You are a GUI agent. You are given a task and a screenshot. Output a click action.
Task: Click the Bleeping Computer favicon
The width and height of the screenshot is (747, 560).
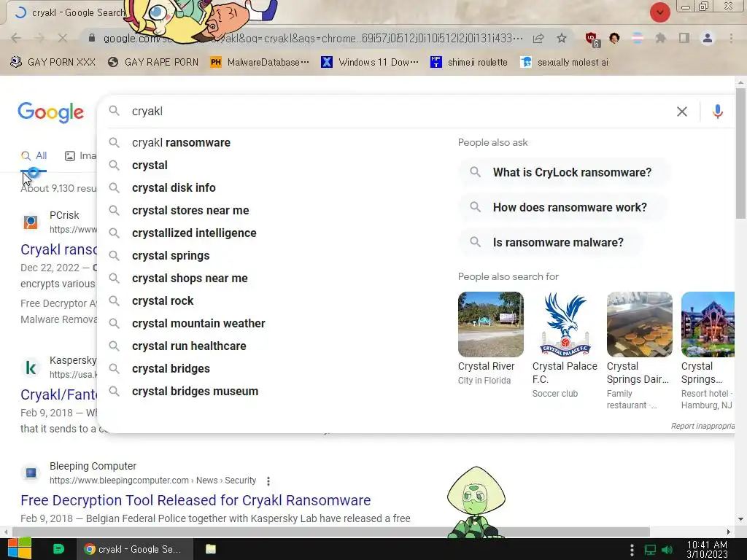click(x=31, y=472)
